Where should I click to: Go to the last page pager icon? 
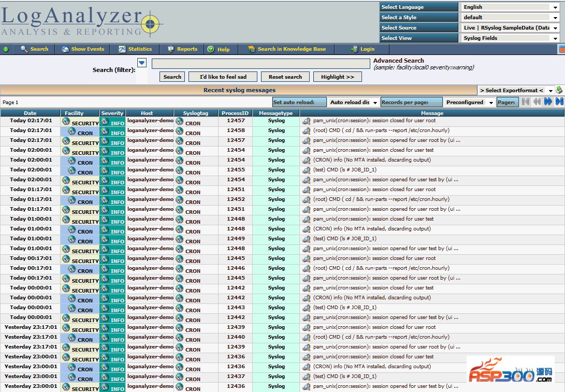coord(559,102)
